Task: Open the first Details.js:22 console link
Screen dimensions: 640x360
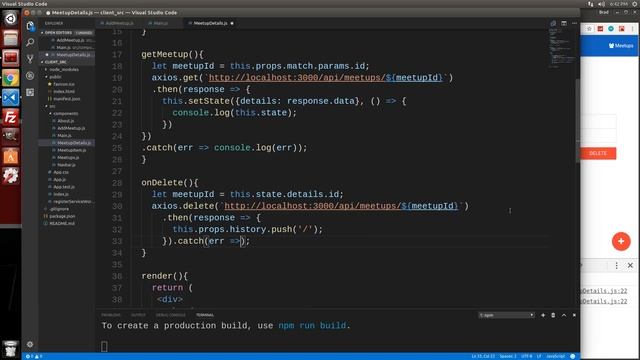Action: [604, 291]
